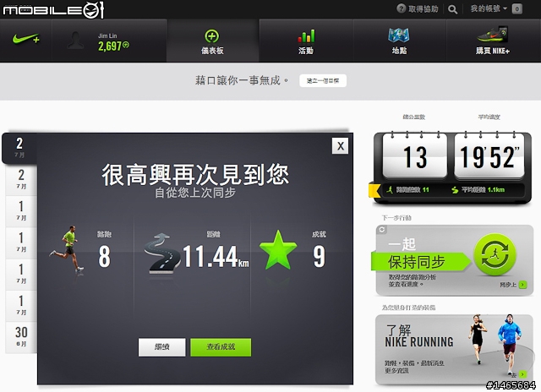This screenshot has width=541, height=392.
Task: Click the map icon above 地點
Action: tap(398, 35)
